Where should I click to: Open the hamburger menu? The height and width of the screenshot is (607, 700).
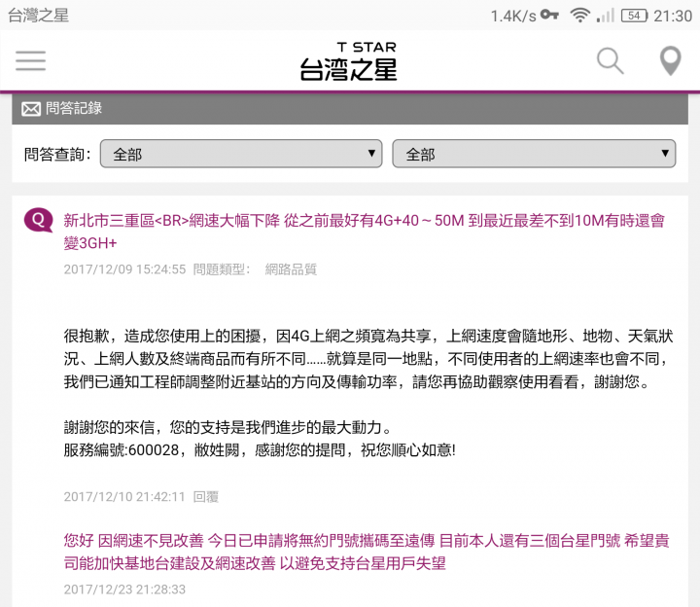pyautogui.click(x=30, y=60)
